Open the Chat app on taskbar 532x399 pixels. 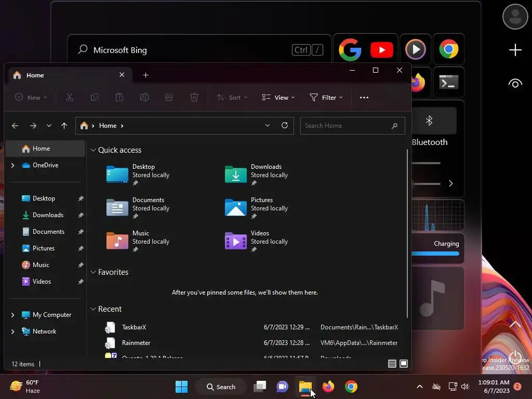282,387
